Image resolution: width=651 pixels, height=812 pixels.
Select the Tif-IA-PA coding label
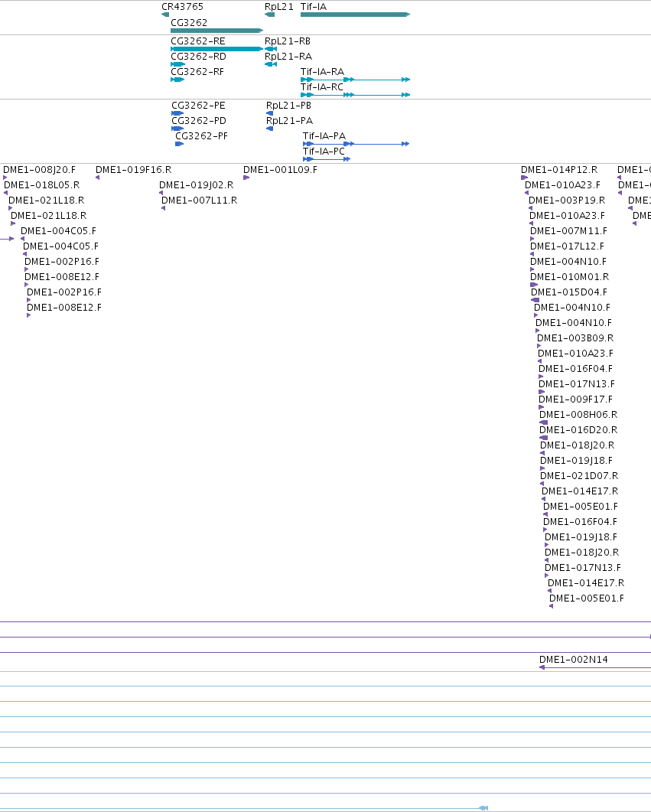coord(324,135)
